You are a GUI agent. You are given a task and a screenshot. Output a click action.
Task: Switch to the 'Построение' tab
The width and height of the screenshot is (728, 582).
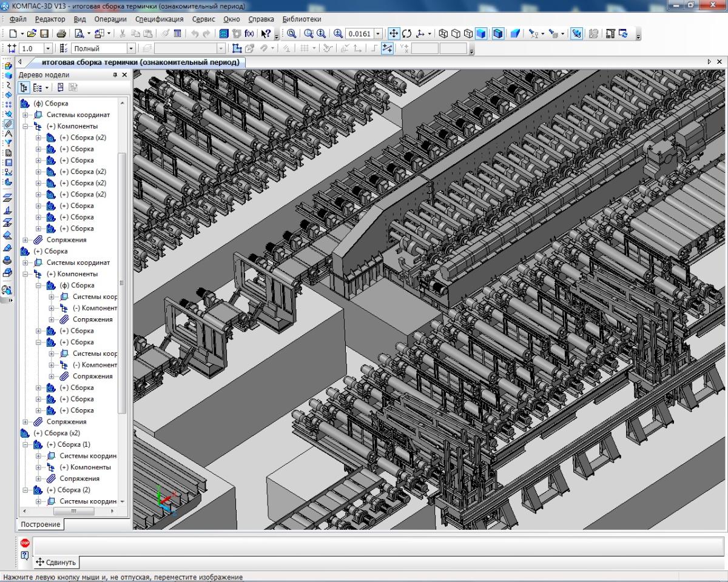click(x=40, y=524)
